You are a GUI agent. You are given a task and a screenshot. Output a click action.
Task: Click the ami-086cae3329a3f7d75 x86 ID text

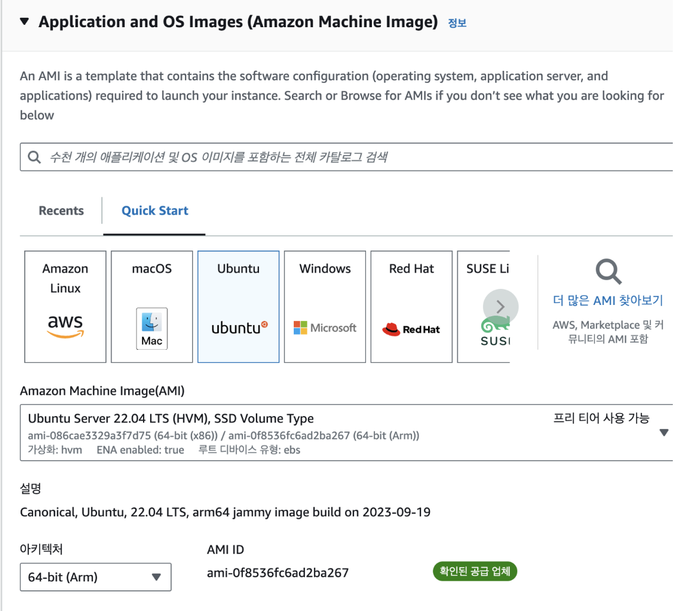[123, 435]
